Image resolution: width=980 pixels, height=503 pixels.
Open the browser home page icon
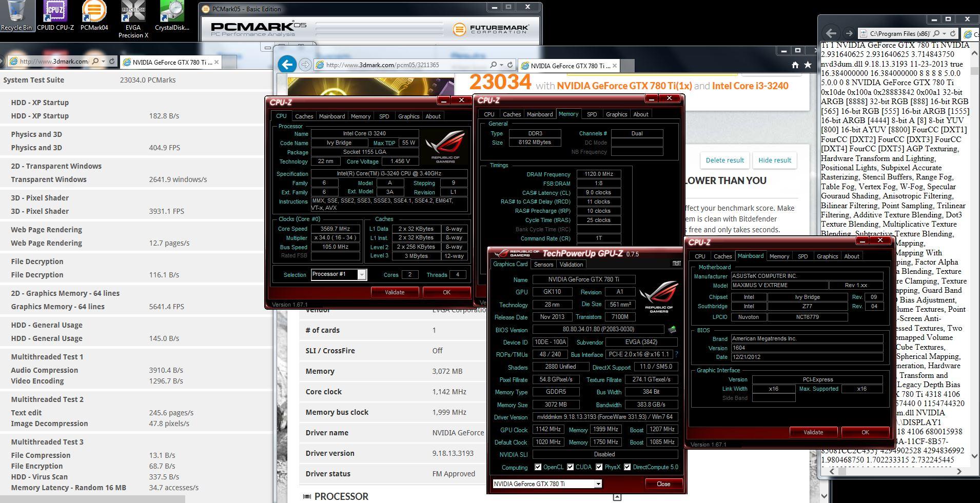tap(795, 65)
